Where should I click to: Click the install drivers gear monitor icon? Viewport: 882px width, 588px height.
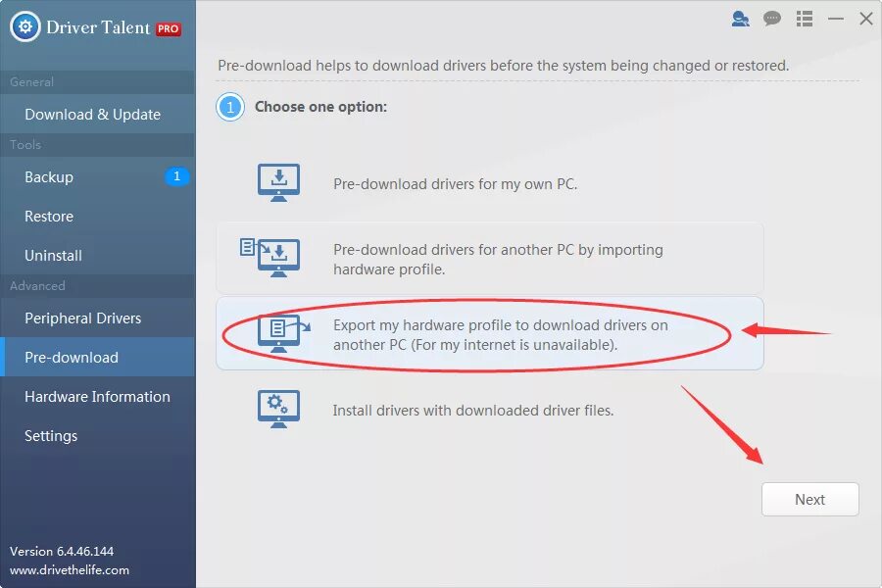278,409
